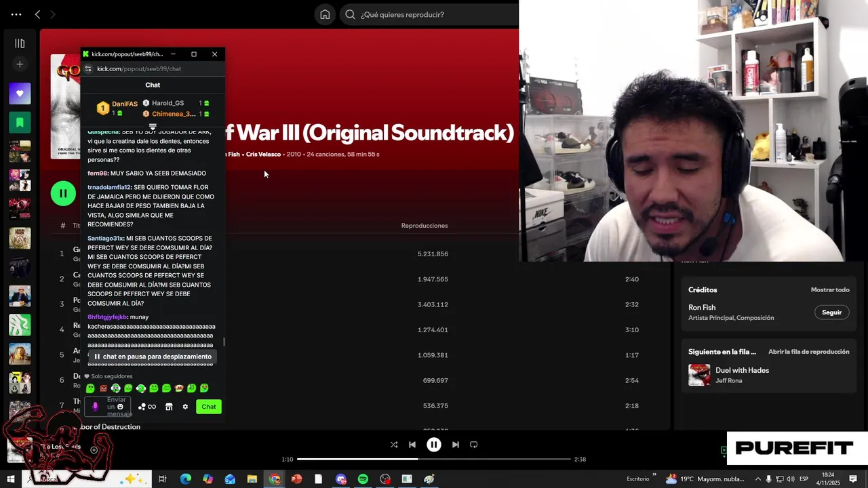Click DaniFAS top gifter
The height and width of the screenshot is (488, 868).
coord(125,104)
